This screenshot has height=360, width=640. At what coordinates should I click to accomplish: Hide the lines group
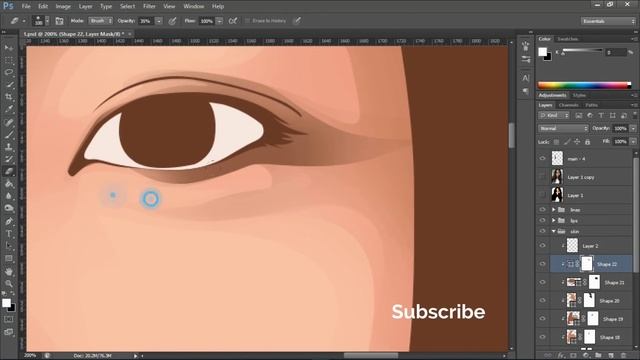point(542,209)
